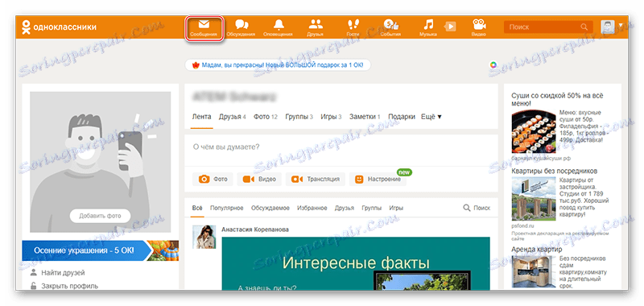This screenshot has height=306, width=644.
Task: Select the Популярное feed filter
Action: coord(227,209)
